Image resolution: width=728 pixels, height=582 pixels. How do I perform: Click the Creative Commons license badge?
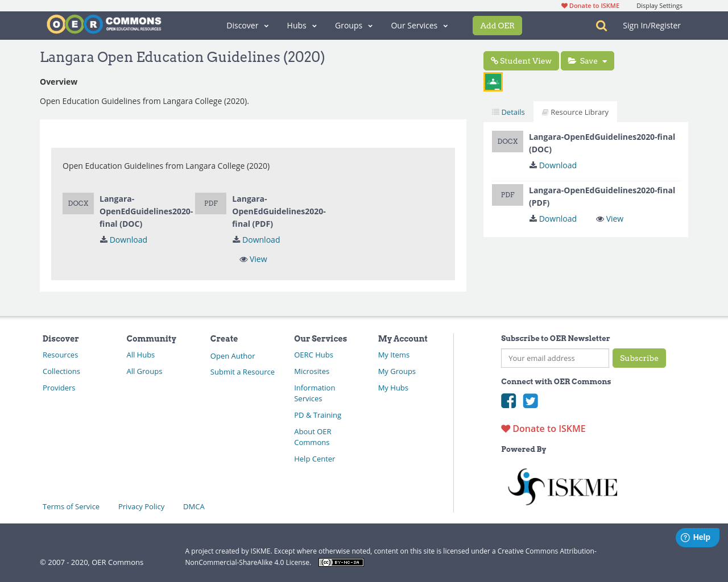click(341, 563)
